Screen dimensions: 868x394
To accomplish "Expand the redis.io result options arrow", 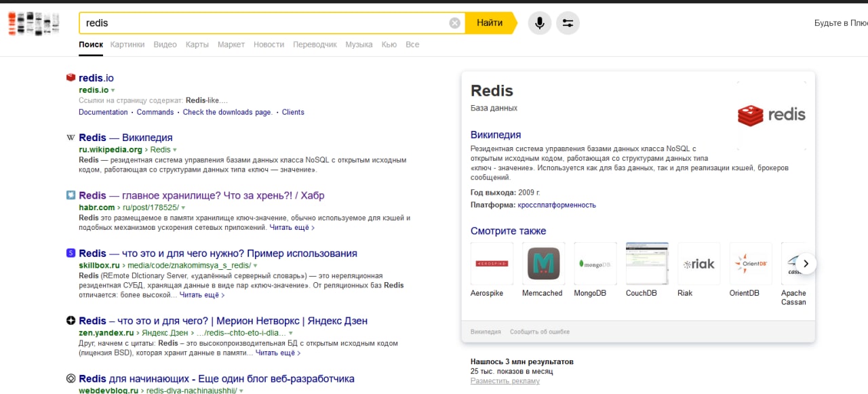I will tap(113, 90).
